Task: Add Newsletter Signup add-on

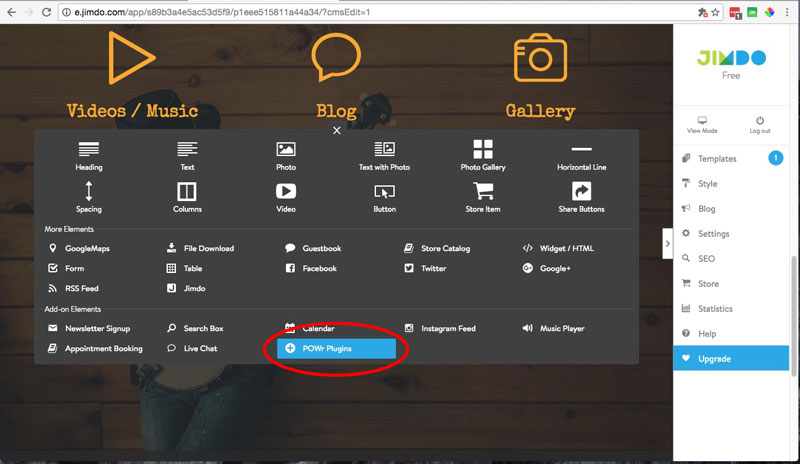Action: coord(89,328)
